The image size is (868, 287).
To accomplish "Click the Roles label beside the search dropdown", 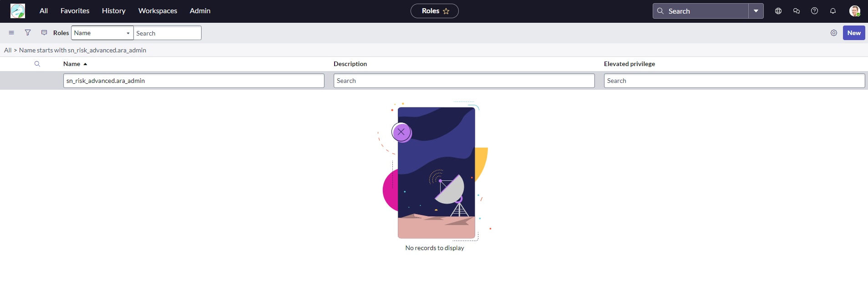I will [61, 33].
